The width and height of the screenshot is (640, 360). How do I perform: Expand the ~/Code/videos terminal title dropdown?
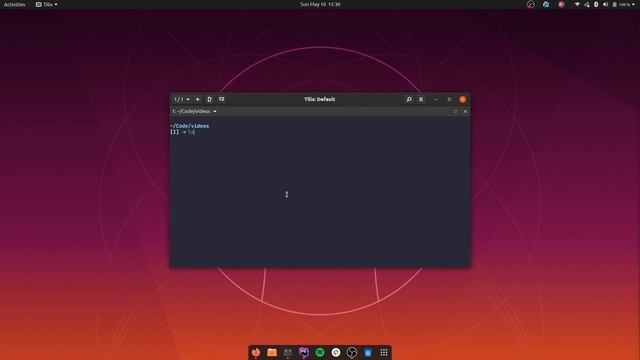click(x=194, y=111)
